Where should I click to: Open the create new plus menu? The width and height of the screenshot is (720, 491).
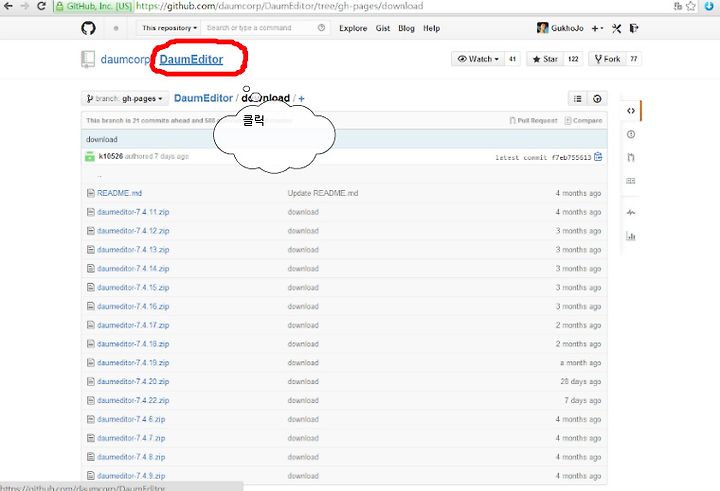(597, 28)
